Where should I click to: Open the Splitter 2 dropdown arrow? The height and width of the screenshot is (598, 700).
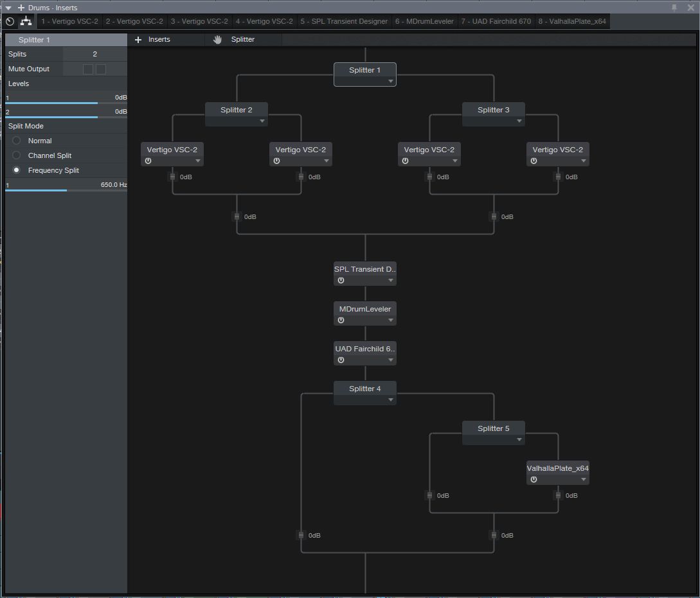point(262,121)
